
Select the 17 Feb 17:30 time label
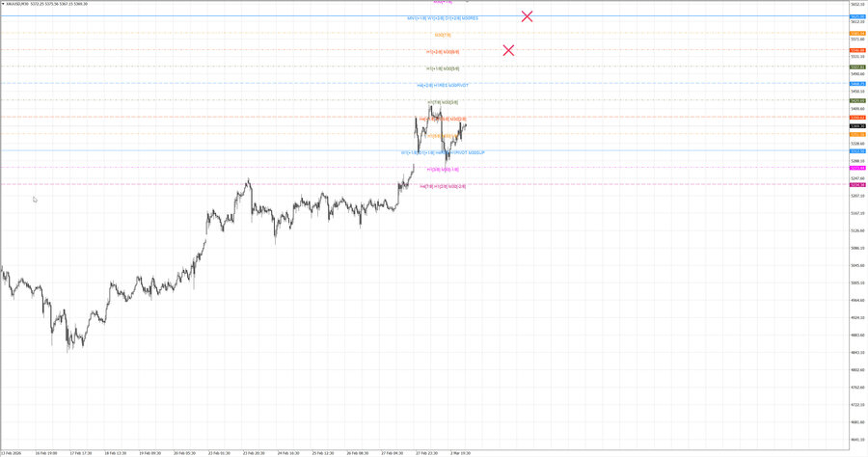coord(80,451)
